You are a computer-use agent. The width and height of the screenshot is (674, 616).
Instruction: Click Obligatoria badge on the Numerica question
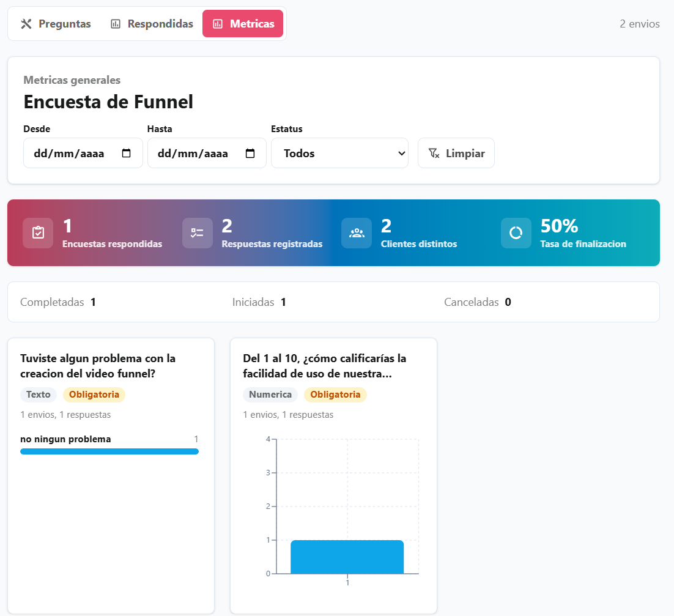pos(335,395)
